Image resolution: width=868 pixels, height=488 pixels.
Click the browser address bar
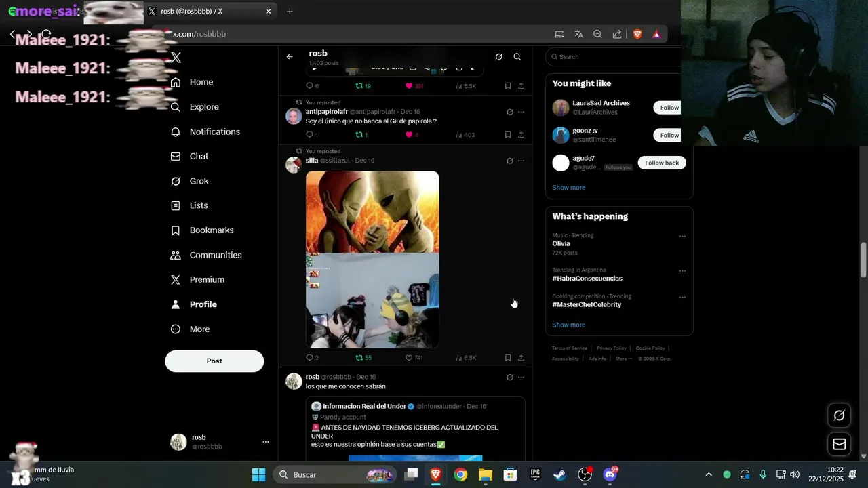coord(353,34)
